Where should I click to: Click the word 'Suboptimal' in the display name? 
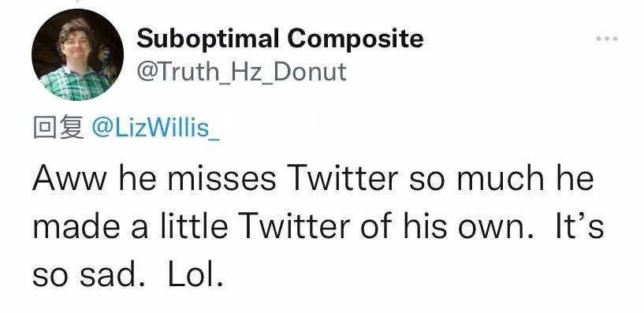pos(208,38)
